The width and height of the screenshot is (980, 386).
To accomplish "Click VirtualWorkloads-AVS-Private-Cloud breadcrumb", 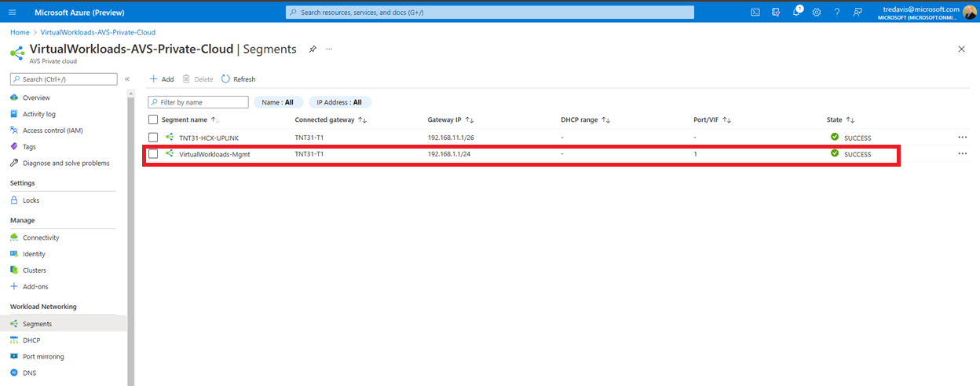I will coord(98,32).
